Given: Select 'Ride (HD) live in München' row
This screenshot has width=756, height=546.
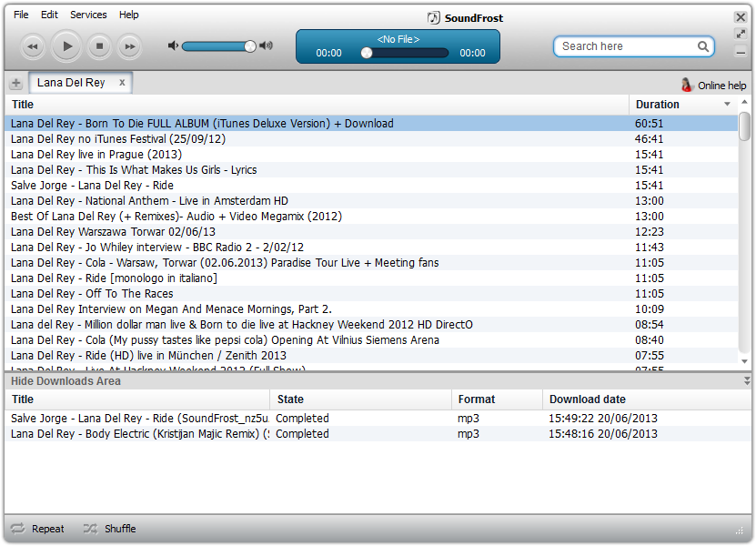Looking at the screenshot, I should coord(371,355).
